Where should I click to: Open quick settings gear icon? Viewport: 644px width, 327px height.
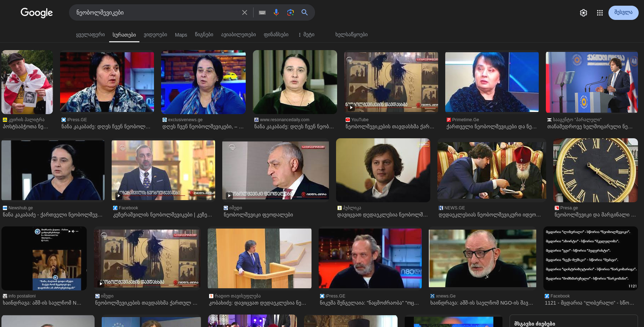pos(584,13)
